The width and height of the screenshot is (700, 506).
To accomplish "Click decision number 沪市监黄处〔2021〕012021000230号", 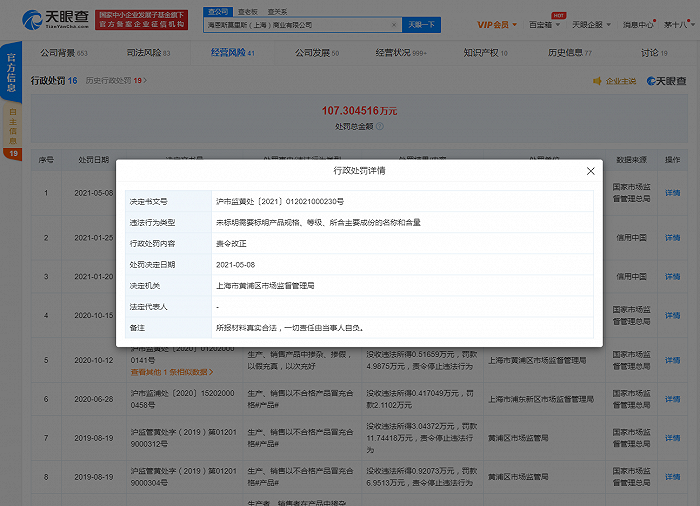I will 280,201.
